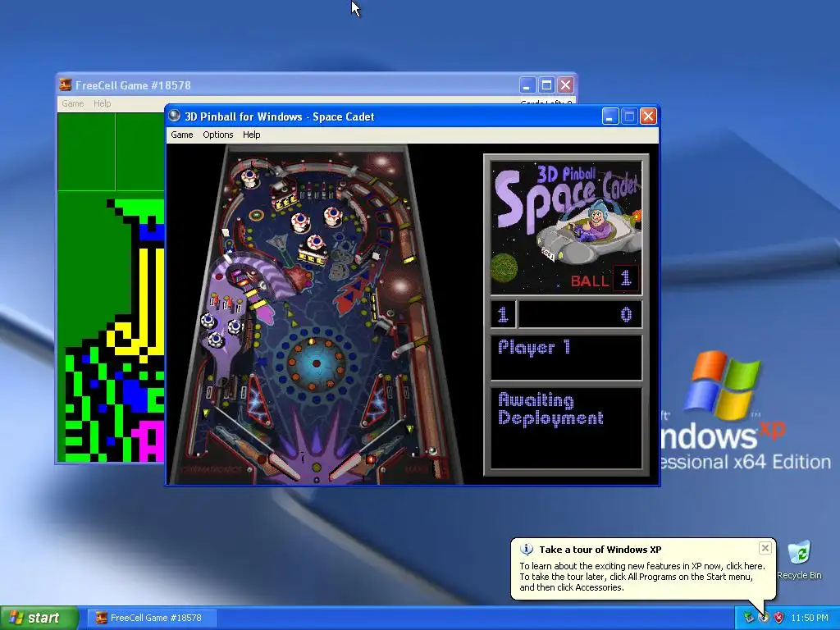The height and width of the screenshot is (630, 840).
Task: Click the right flipper on the pinball table
Action: tap(344, 465)
